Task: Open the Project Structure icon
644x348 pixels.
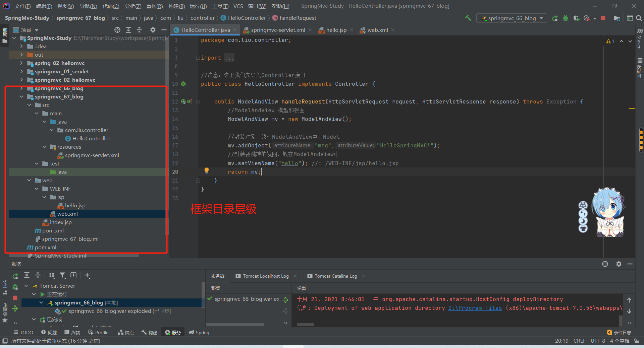Action: pyautogui.click(x=616, y=18)
